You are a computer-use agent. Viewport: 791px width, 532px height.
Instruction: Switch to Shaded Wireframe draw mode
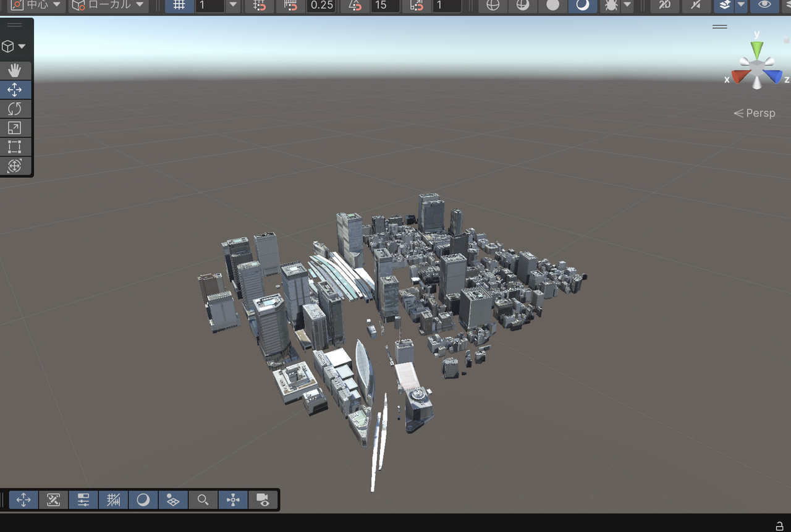click(523, 6)
